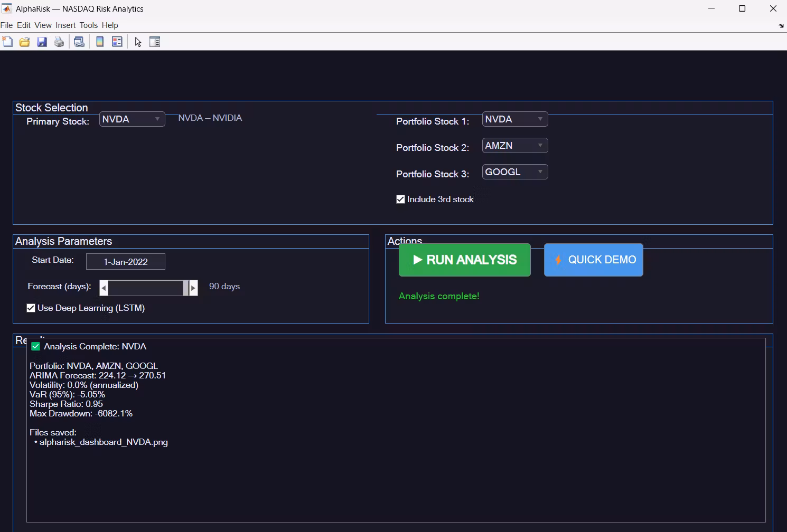Click the Start Date input field

click(126, 262)
